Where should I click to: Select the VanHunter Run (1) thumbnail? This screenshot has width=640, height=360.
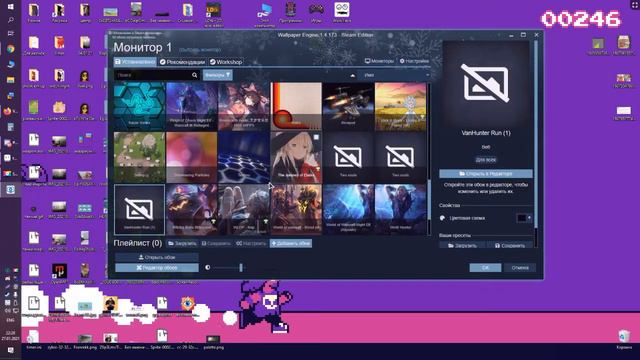tap(140, 210)
